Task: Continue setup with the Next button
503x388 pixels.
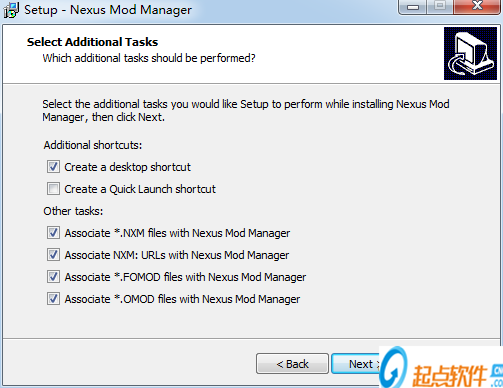Action: [356, 364]
